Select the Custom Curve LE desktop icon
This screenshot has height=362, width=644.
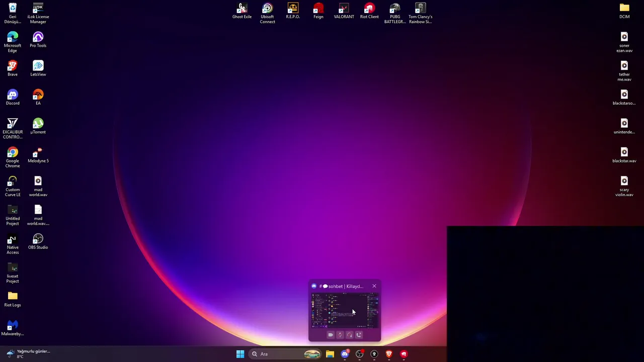coord(13,187)
